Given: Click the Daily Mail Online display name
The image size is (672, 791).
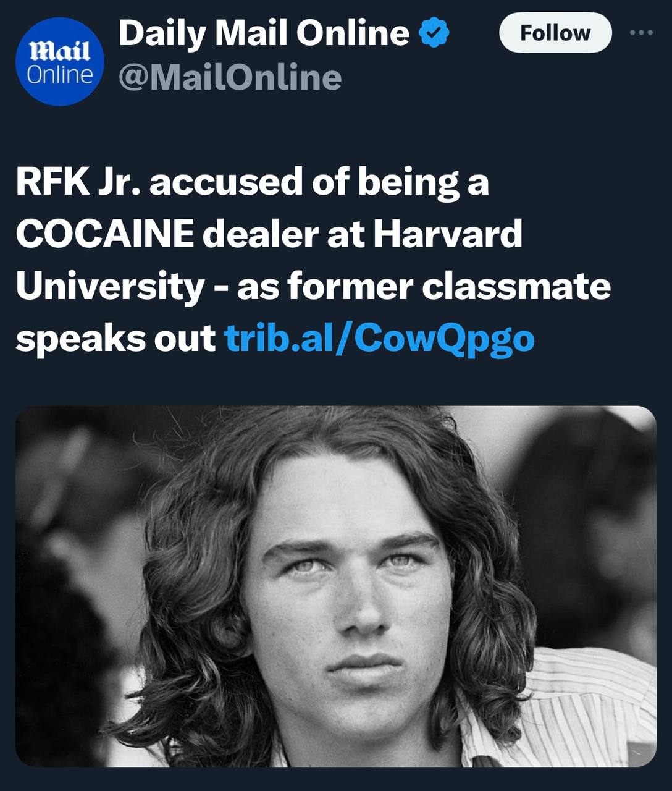Looking at the screenshot, I should click(264, 33).
